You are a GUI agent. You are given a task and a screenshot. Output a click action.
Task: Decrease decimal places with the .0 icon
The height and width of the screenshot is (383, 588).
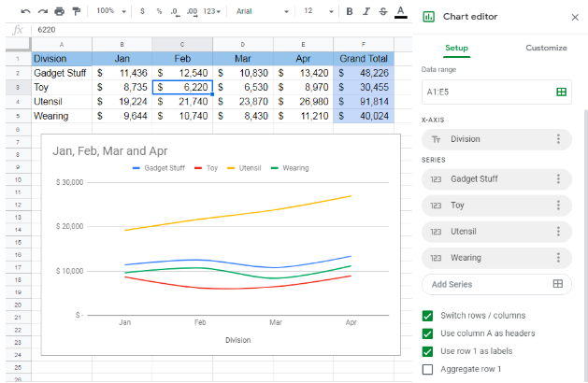(x=175, y=11)
